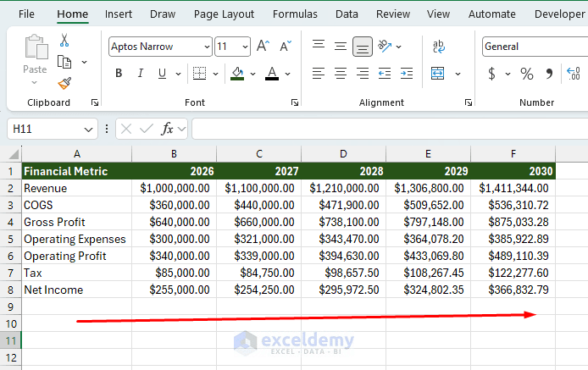The image size is (588, 370).
Task: Align text right
Action: [x=363, y=74]
